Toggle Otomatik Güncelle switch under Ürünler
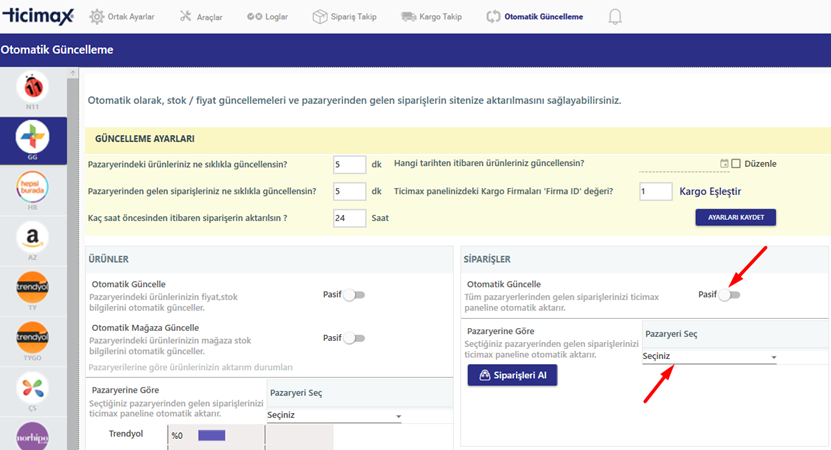 (x=354, y=295)
